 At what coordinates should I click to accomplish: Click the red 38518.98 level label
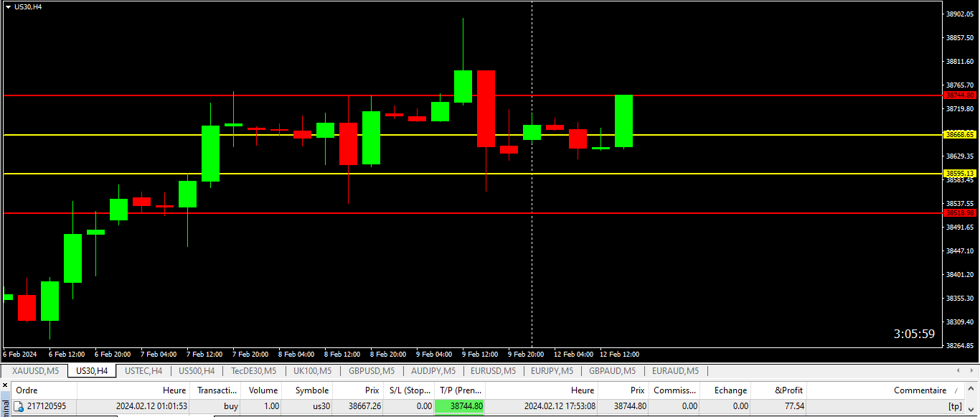click(x=960, y=212)
